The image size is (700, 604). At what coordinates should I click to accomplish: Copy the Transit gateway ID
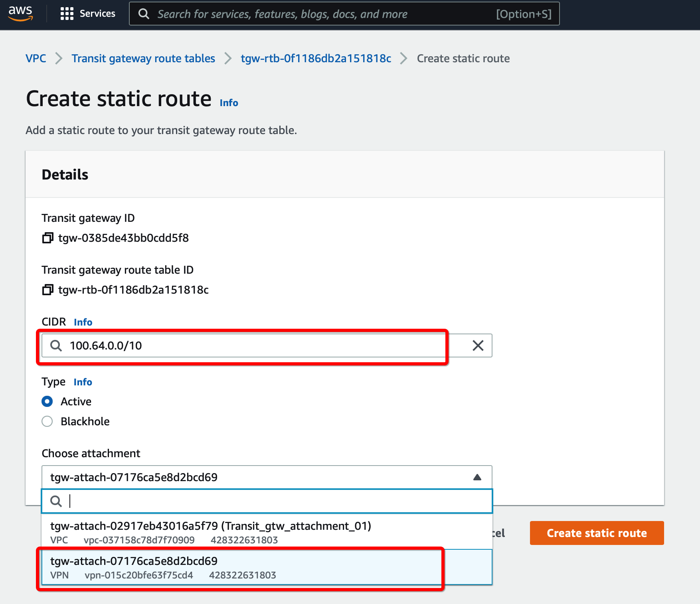[47, 238]
